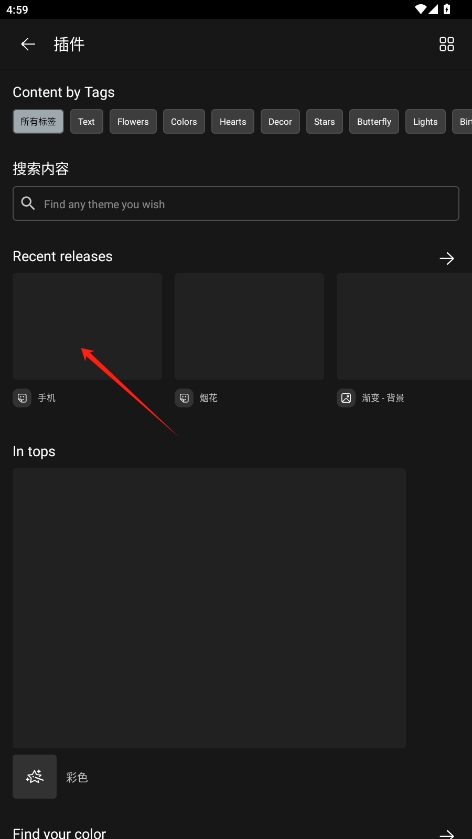The image size is (472, 839).
Task: Choose the Colors tag chip
Action: coord(184,121)
